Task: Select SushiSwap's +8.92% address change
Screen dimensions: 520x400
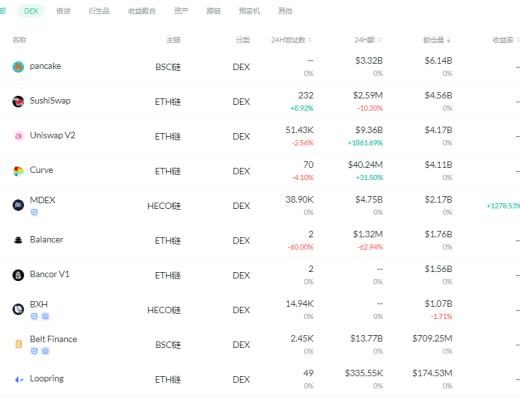Action: pos(302,108)
